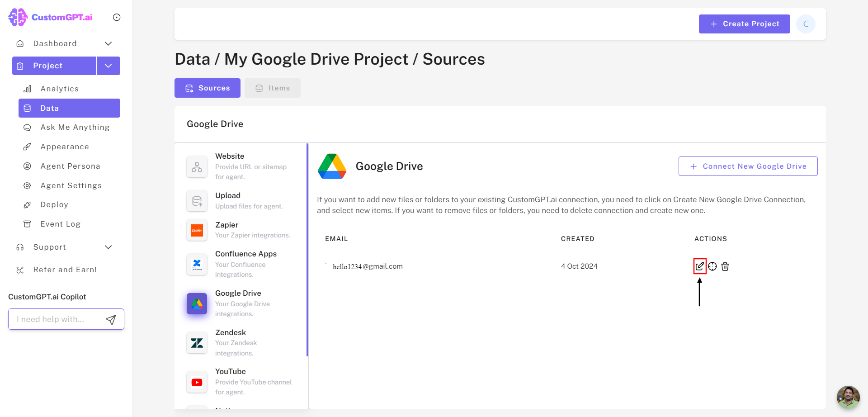868x417 pixels.
Task: Click the Deploy rocket icon
Action: pos(28,205)
